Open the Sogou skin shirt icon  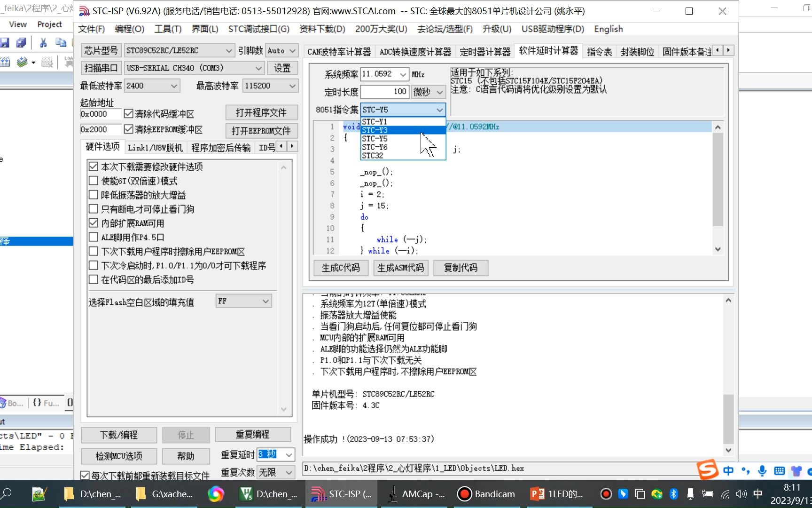click(796, 470)
